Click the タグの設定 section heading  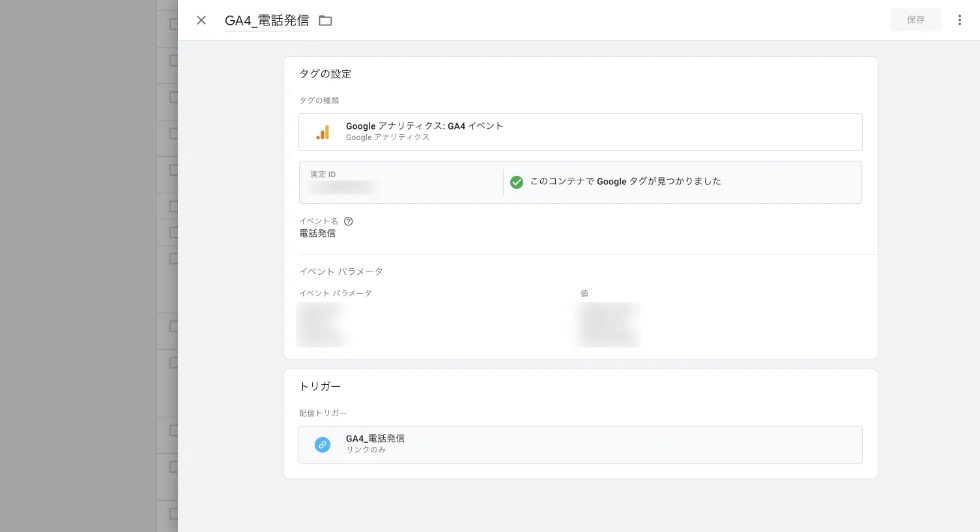pos(325,74)
